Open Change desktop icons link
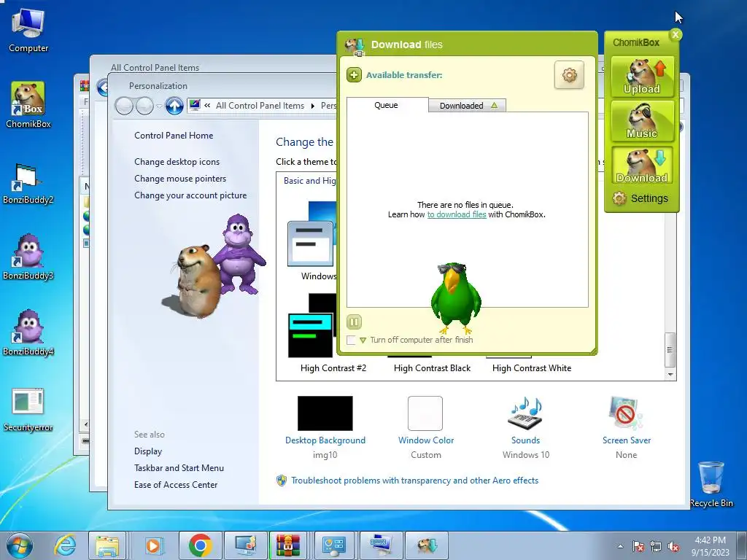 (177, 162)
